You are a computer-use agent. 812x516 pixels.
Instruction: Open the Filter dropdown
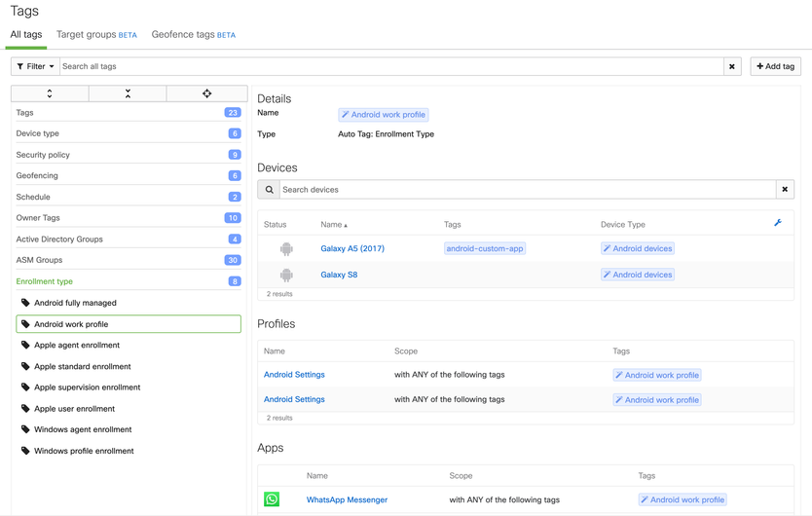[35, 66]
